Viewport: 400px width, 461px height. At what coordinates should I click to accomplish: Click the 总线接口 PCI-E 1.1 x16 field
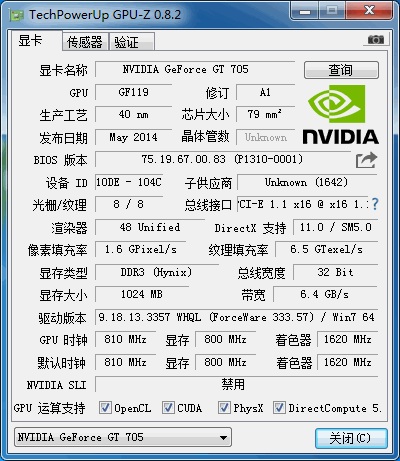(303, 204)
